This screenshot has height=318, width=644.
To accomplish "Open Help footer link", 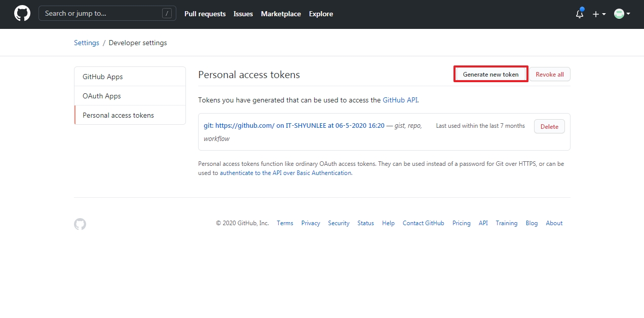I will [x=388, y=223].
